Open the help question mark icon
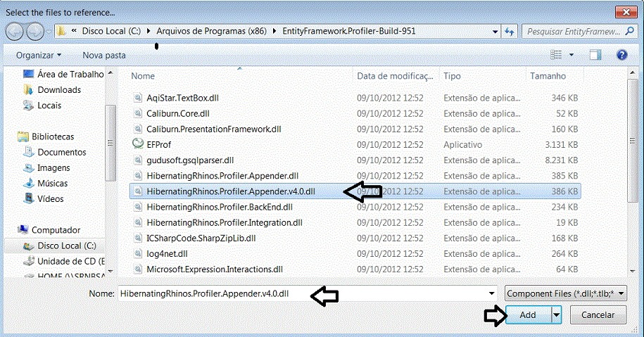The width and height of the screenshot is (644, 337). click(621, 55)
